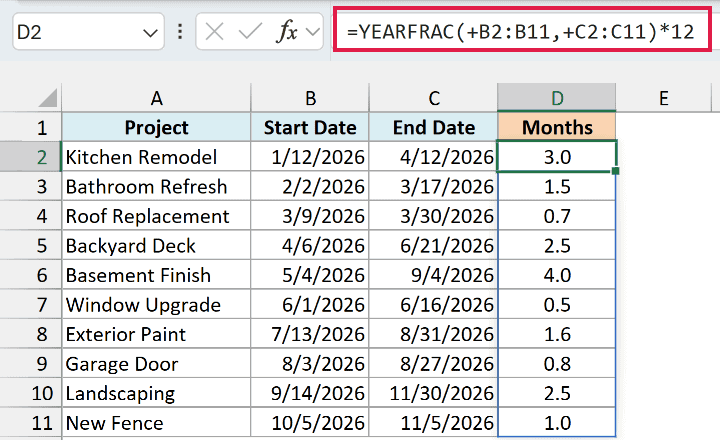
Task: Select row 9 header
Action: (31, 363)
